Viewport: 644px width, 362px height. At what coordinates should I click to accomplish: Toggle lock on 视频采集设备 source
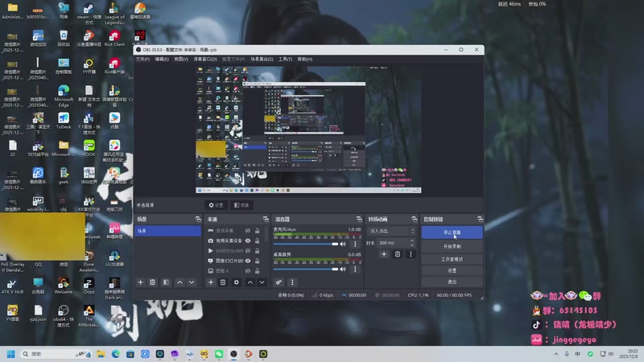pos(257,241)
